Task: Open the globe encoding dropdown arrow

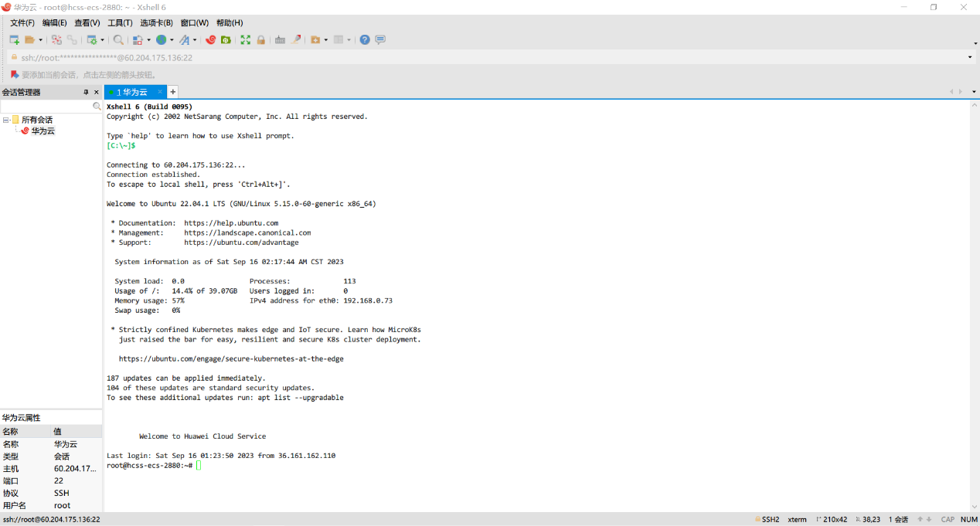Action: (171, 40)
